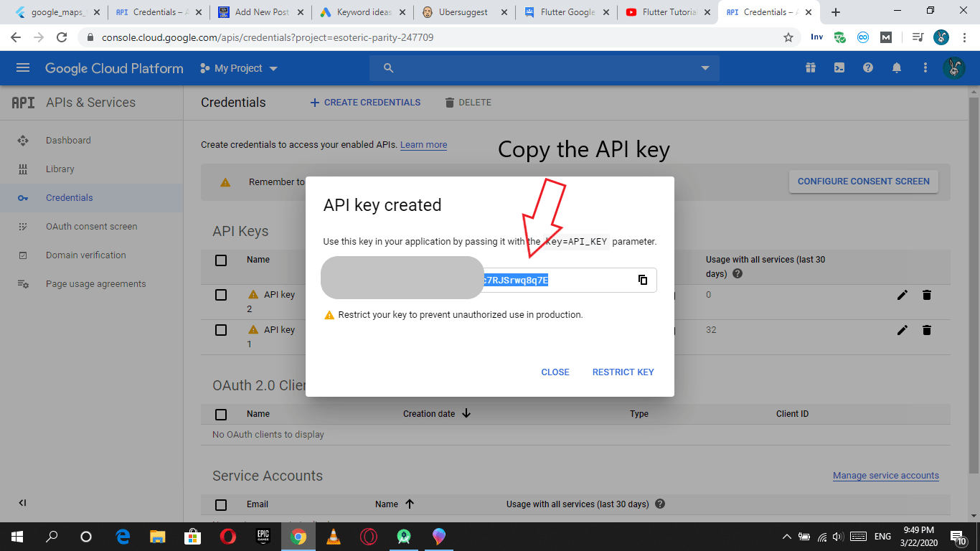980x551 pixels.
Task: Check the checkbox for API key 1
Action: [220, 330]
